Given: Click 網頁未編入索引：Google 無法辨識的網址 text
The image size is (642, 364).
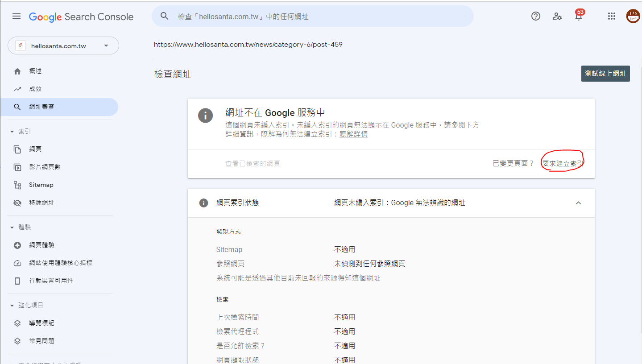Looking at the screenshot, I should click(x=400, y=203).
